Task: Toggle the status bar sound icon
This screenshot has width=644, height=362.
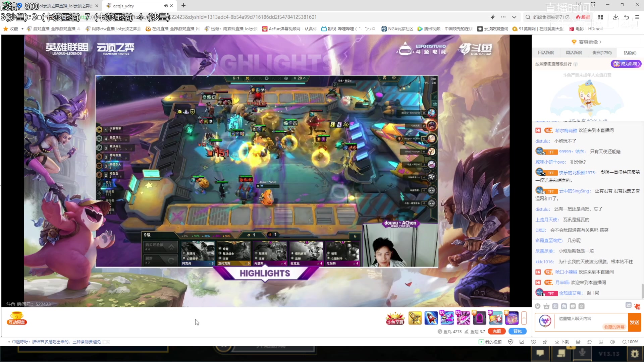Action: 612,342
